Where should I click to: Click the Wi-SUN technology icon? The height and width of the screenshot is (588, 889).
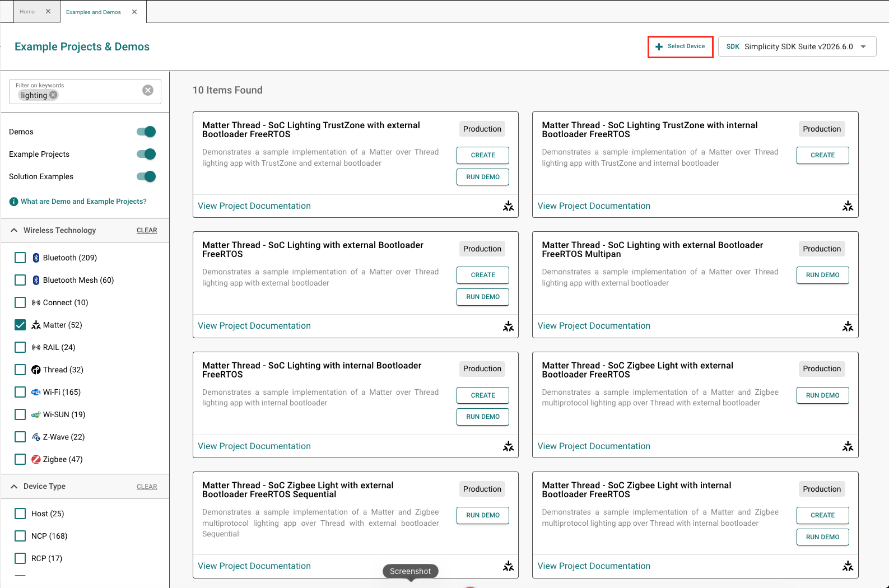pyautogui.click(x=36, y=414)
